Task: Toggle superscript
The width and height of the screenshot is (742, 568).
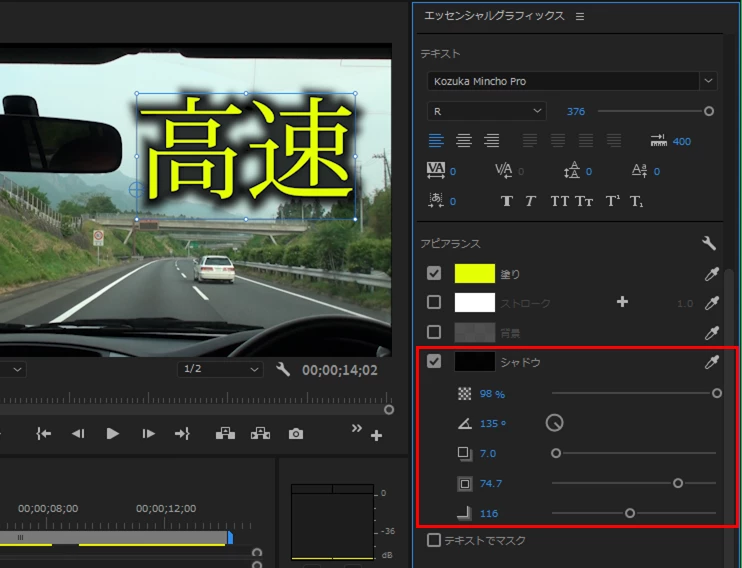Action: pos(612,201)
